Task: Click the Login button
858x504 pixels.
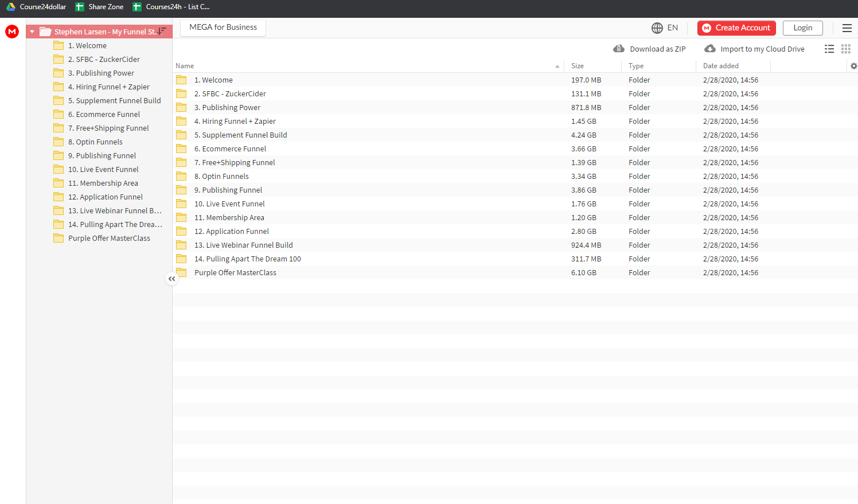Action: [x=802, y=28]
